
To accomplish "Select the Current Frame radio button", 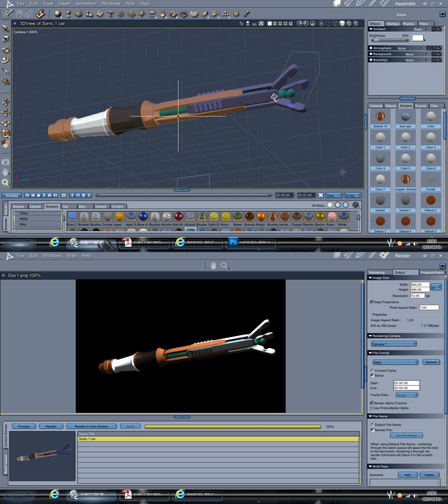I will click(372, 370).
